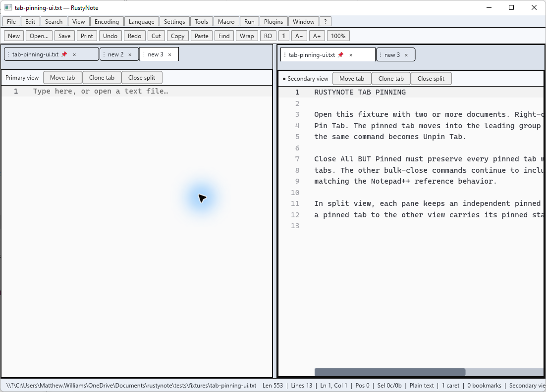The height and width of the screenshot is (392, 546).
Task: Toggle word Wrap in the toolbar
Action: 247,36
